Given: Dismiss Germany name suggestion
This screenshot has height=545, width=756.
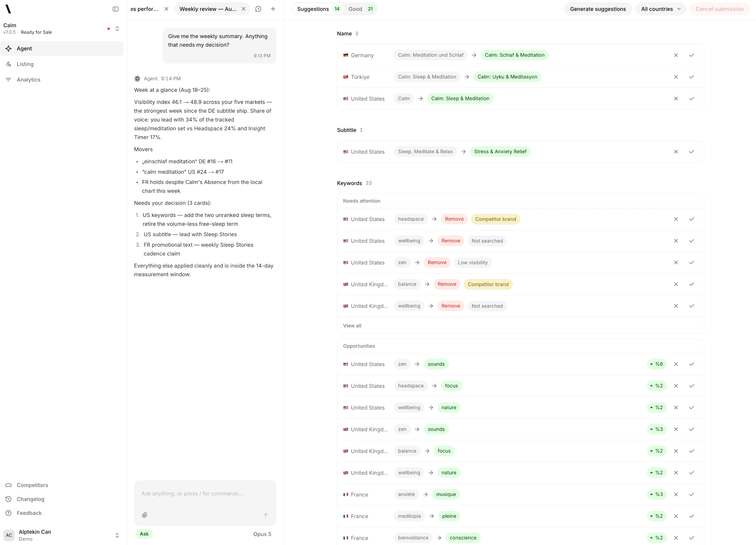Looking at the screenshot, I should (x=676, y=55).
